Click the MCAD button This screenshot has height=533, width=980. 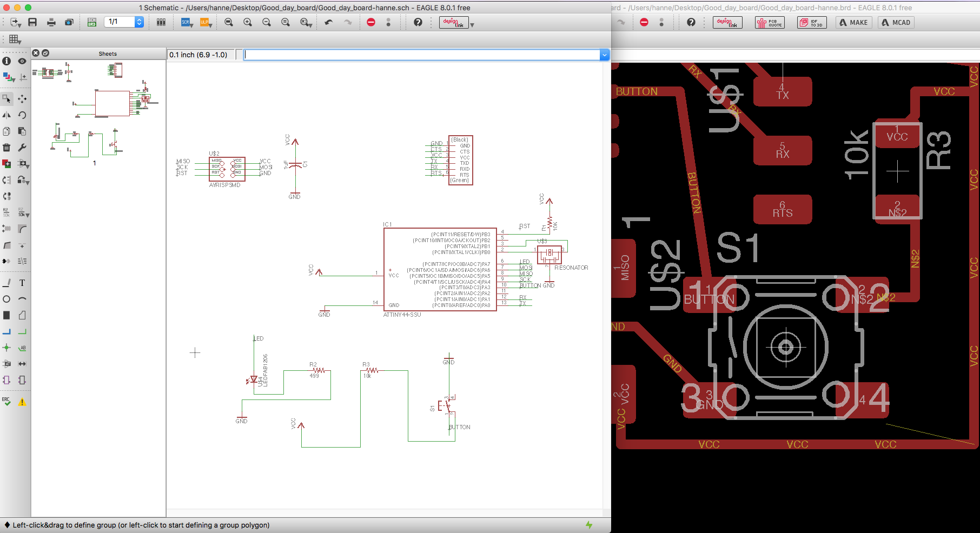point(896,22)
